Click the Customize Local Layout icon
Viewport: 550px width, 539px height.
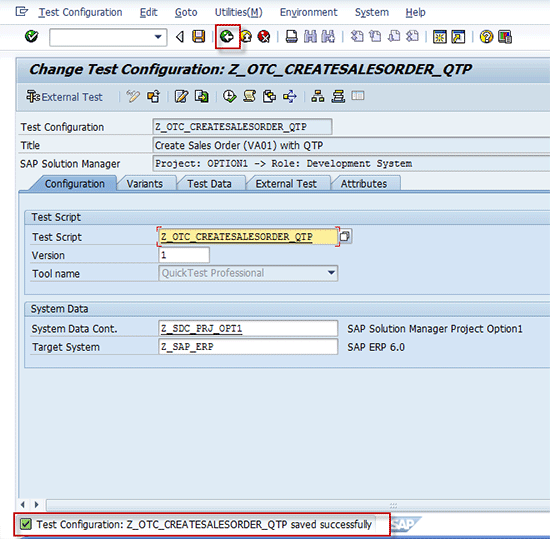pos(505,37)
